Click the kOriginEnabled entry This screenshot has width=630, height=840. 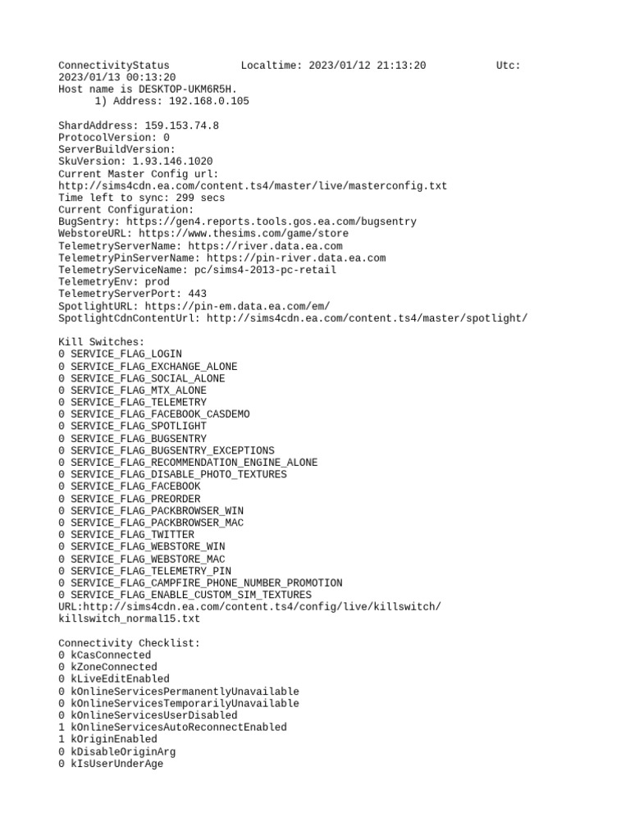point(107,739)
